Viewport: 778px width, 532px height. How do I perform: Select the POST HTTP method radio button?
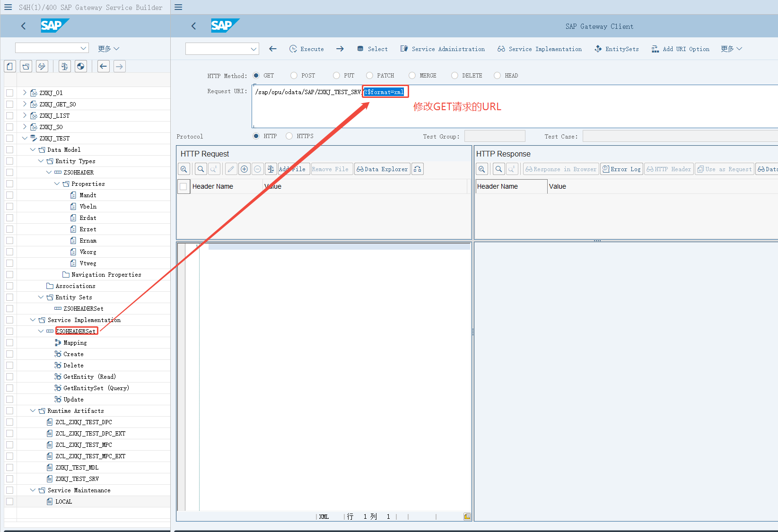pos(294,76)
